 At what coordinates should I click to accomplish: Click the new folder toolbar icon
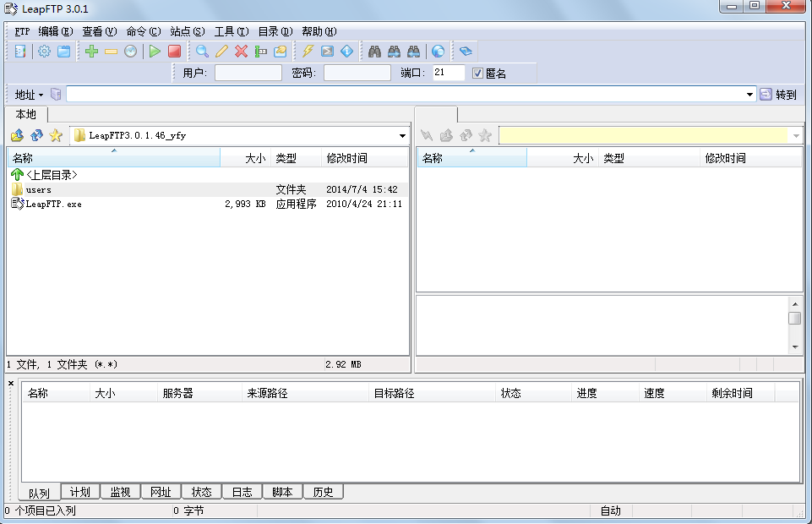click(281, 52)
